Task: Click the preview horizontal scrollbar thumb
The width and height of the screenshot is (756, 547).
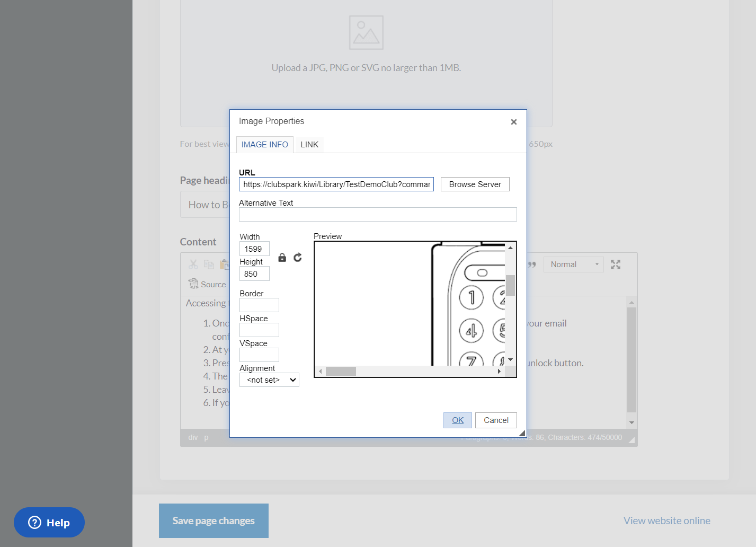Action: click(x=341, y=371)
